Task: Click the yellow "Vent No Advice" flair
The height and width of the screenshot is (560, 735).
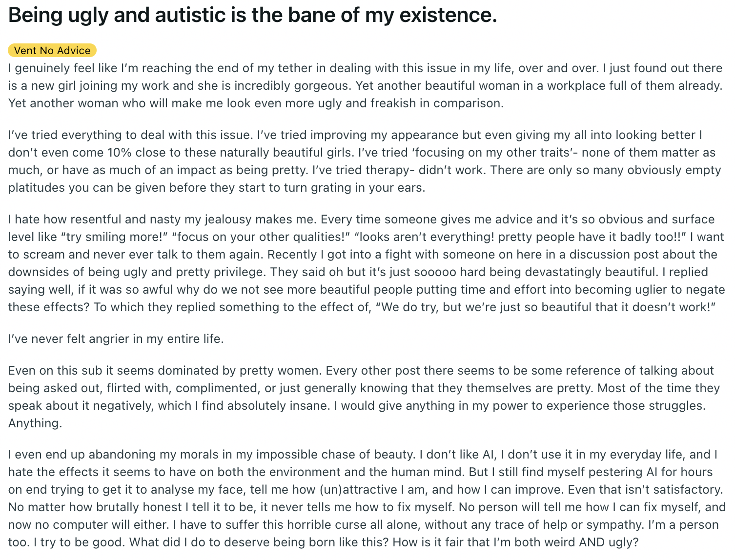Action: pos(52,50)
